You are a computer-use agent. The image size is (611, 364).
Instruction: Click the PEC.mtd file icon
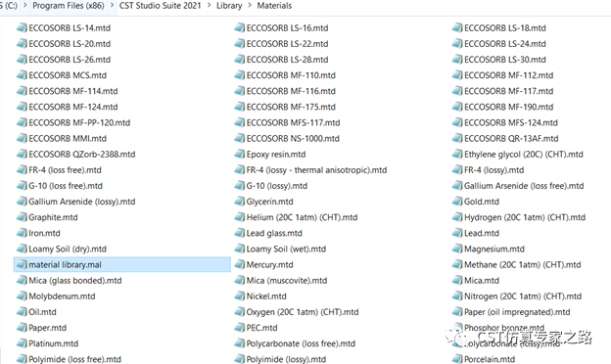[x=239, y=328]
